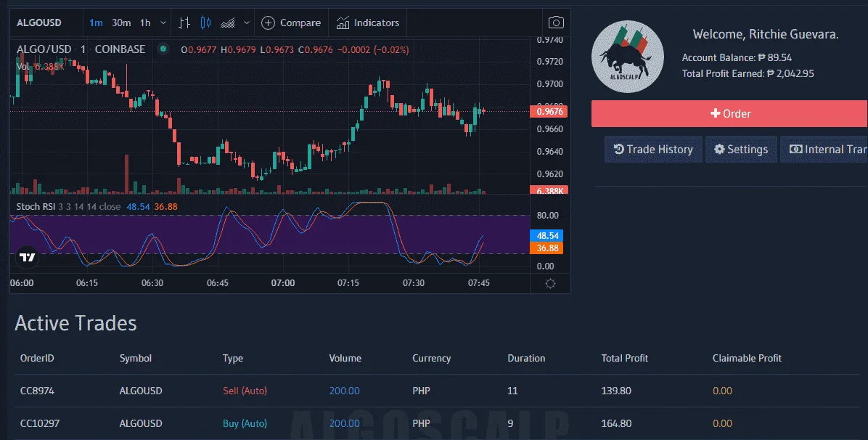Expand the timeframe interval dropdown arrow

[163, 23]
